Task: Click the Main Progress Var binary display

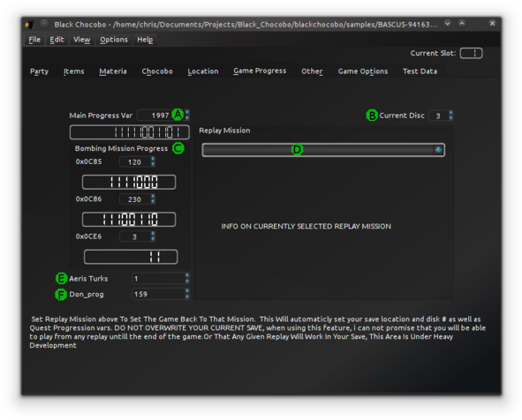Action: tap(130, 132)
